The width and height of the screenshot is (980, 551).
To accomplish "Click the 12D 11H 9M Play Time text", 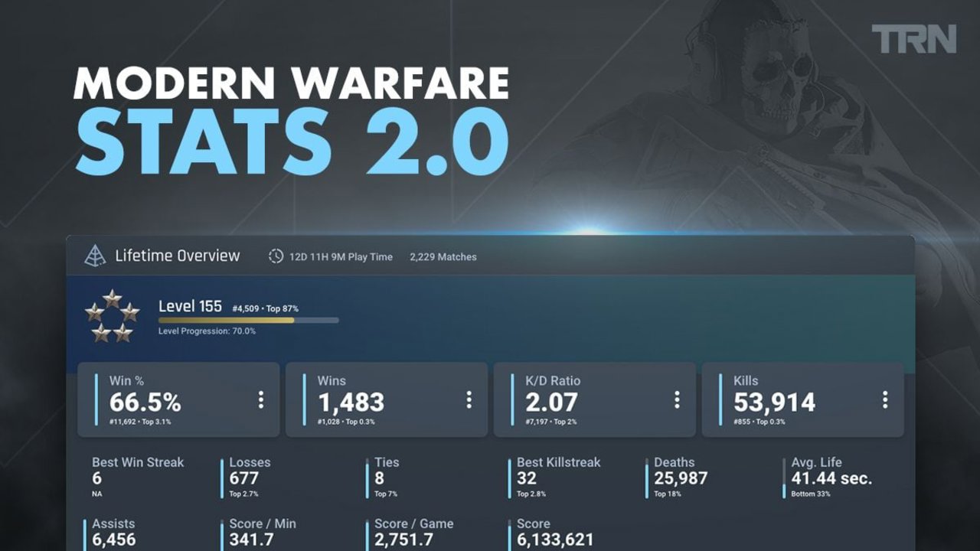I will [341, 257].
